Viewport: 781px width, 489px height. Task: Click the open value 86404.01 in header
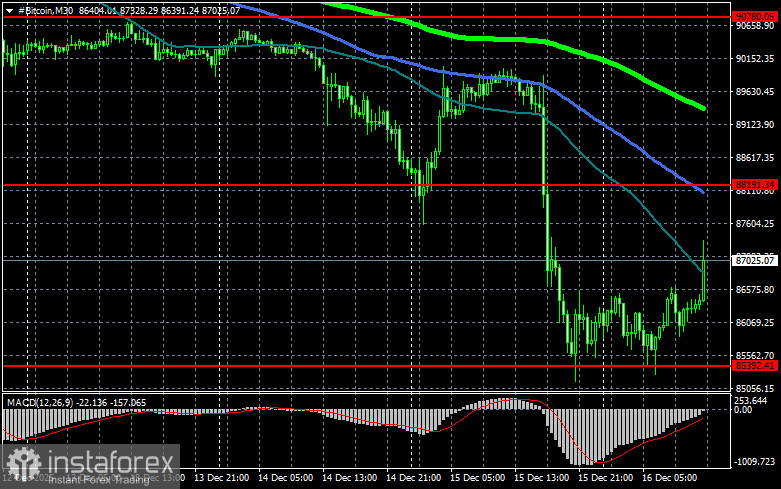click(x=98, y=10)
